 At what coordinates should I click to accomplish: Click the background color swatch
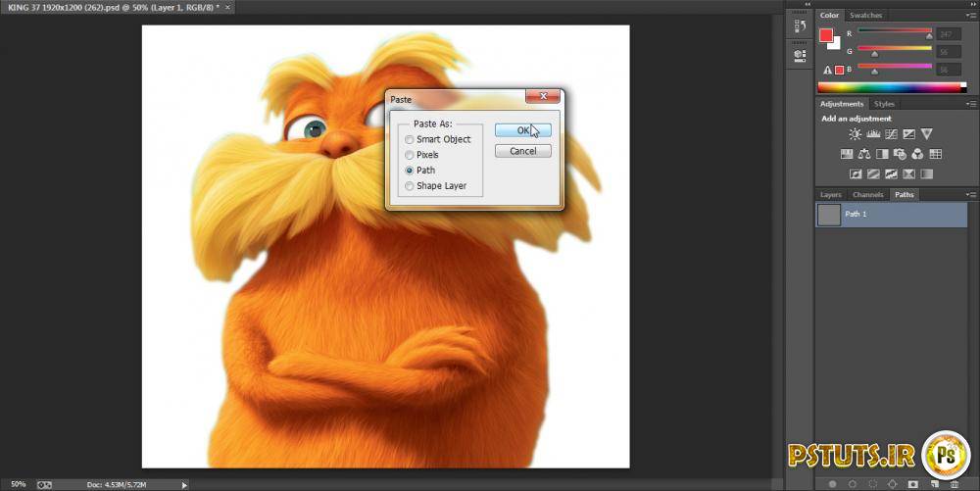tap(835, 44)
